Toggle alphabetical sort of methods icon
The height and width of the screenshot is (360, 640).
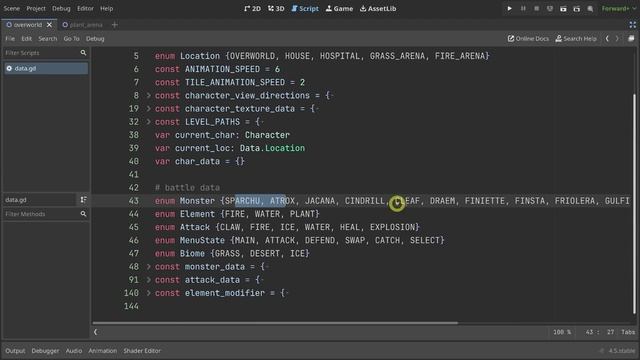click(83, 200)
